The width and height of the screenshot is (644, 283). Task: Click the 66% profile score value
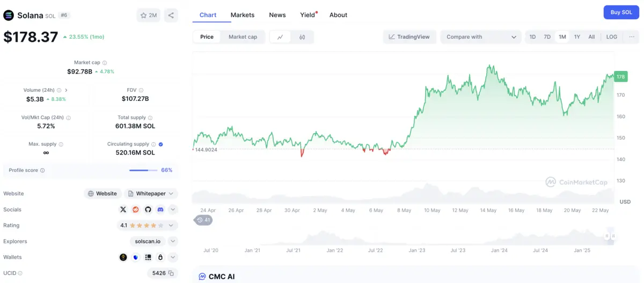pyautogui.click(x=167, y=170)
